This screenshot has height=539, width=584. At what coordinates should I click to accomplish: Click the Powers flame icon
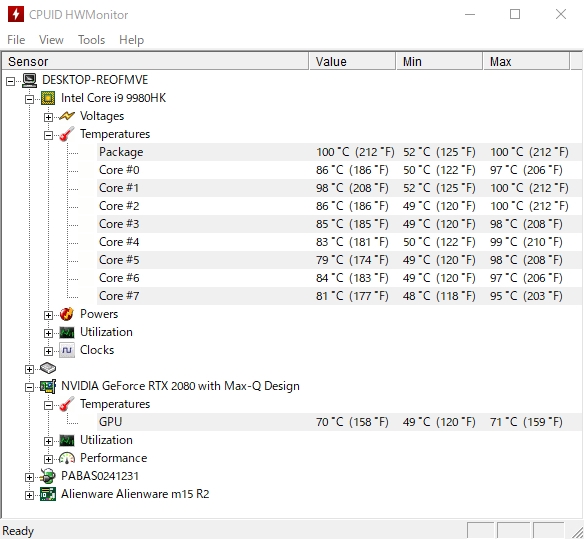pyautogui.click(x=67, y=314)
